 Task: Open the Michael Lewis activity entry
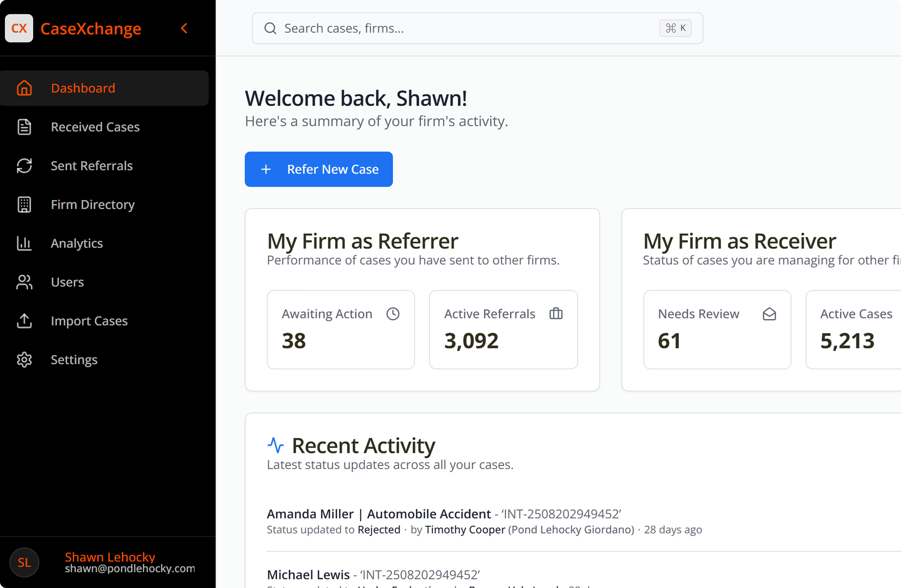coord(308,575)
